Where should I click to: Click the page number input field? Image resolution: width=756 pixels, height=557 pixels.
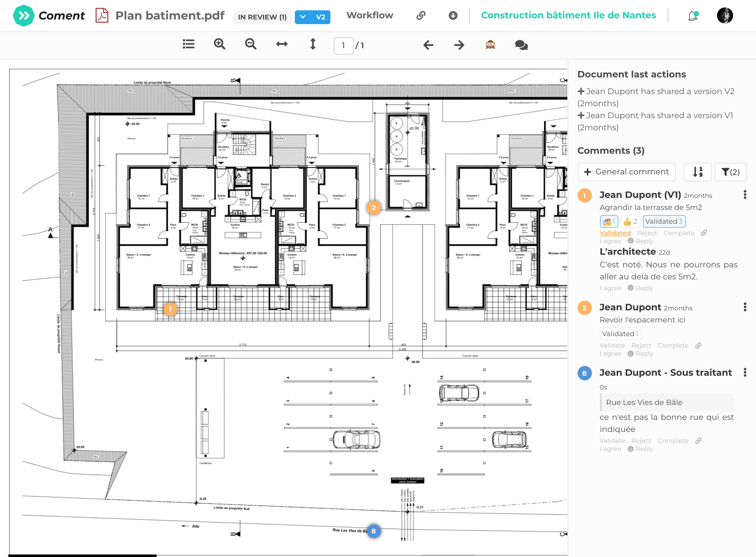(x=343, y=46)
